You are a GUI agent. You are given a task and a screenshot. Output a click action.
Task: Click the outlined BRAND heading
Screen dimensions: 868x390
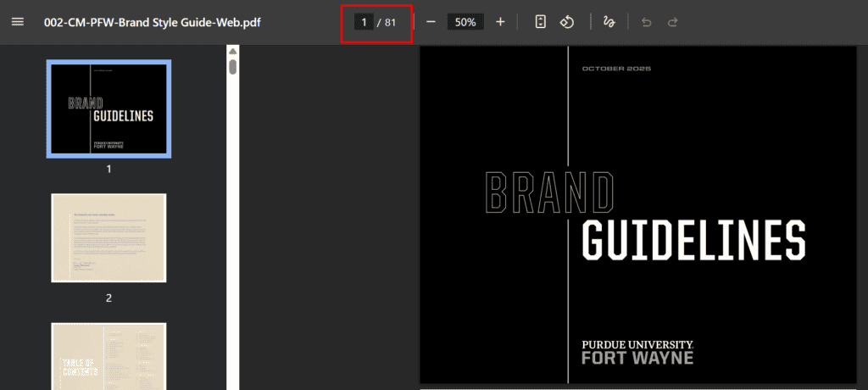549,192
